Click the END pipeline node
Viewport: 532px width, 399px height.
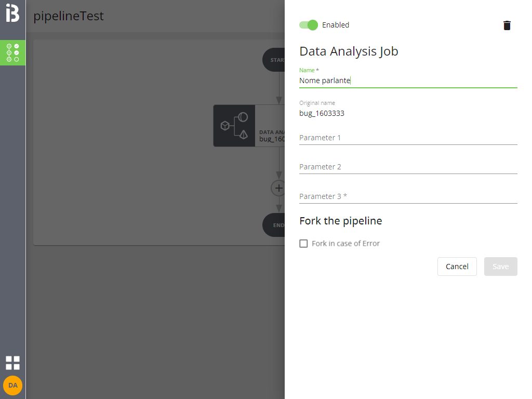[274, 225]
